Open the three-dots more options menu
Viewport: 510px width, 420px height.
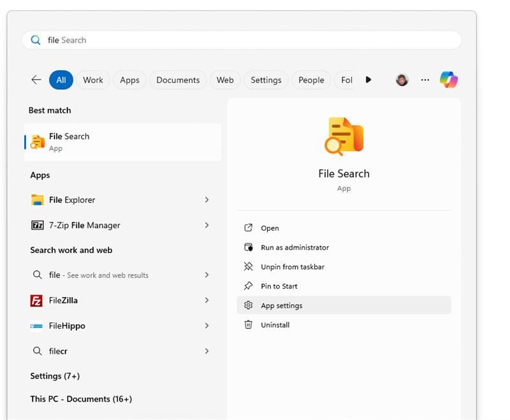click(425, 80)
